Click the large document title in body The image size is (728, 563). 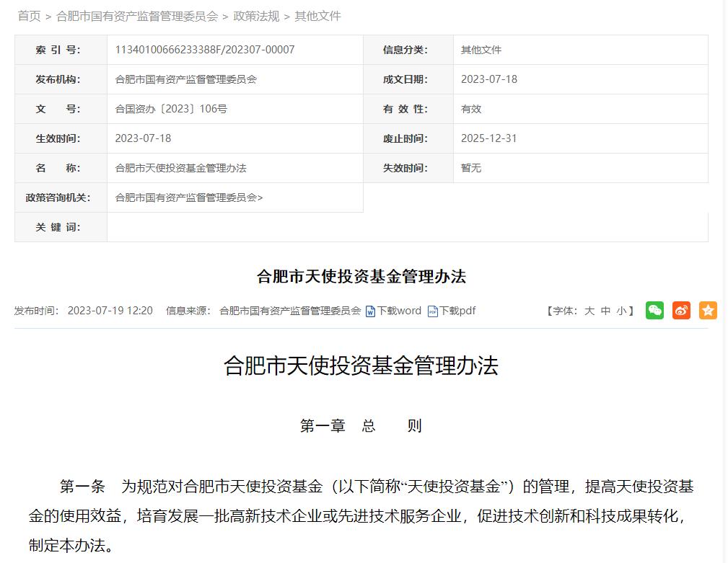tap(361, 365)
